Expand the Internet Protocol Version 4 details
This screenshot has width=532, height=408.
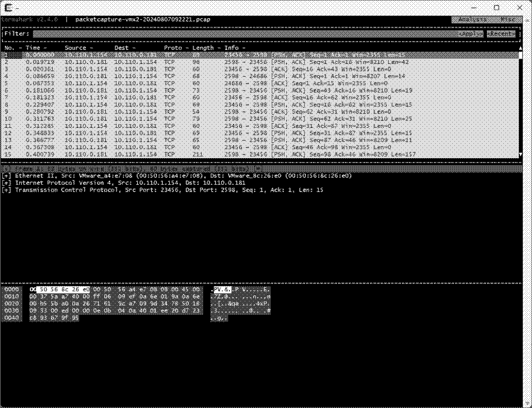point(6,182)
